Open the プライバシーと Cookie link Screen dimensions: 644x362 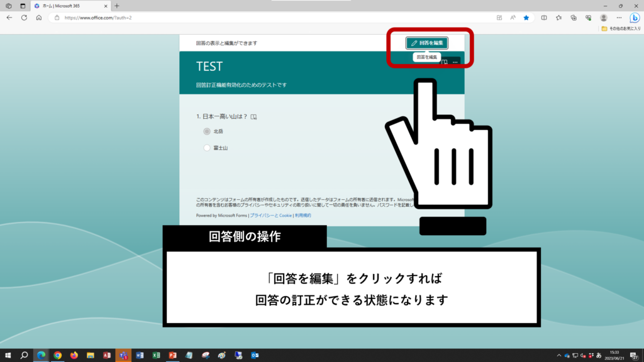coord(270,216)
